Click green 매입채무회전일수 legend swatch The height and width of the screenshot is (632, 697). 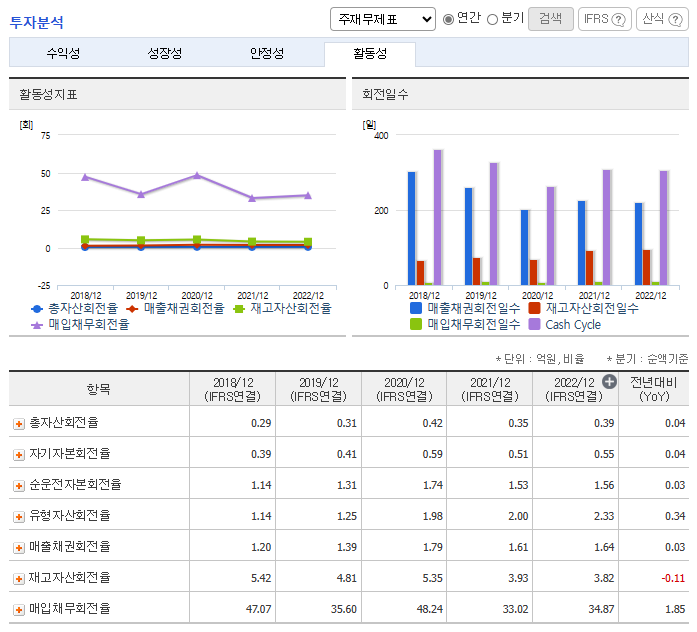coord(416,324)
